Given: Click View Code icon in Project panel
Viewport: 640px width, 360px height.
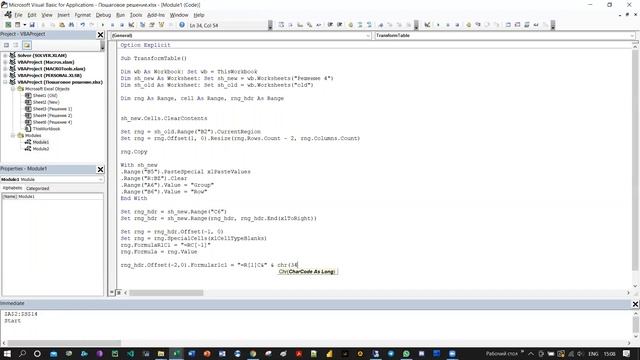Looking at the screenshot, I should pyautogui.click(x=7, y=45).
